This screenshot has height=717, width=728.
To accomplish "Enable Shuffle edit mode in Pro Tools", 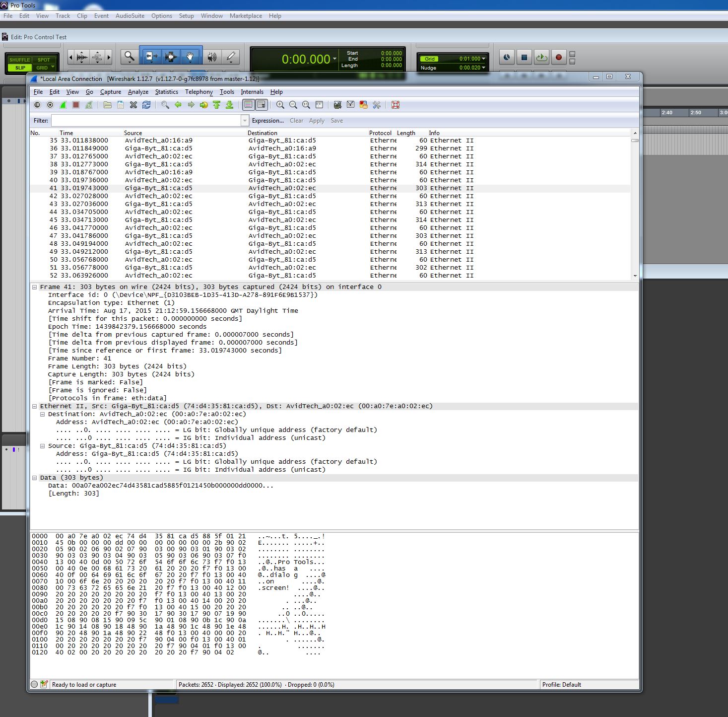I will tap(19, 60).
